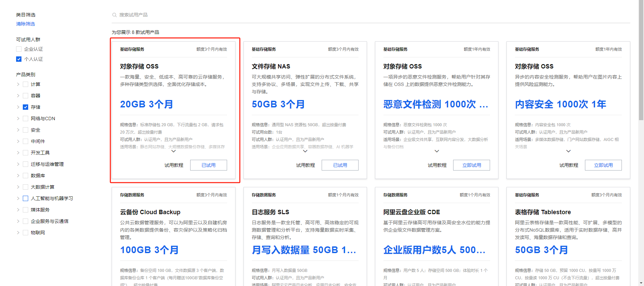The height and width of the screenshot is (286, 644).
Task: Expand the 网络与CDN category arrow
Action: coord(18,118)
